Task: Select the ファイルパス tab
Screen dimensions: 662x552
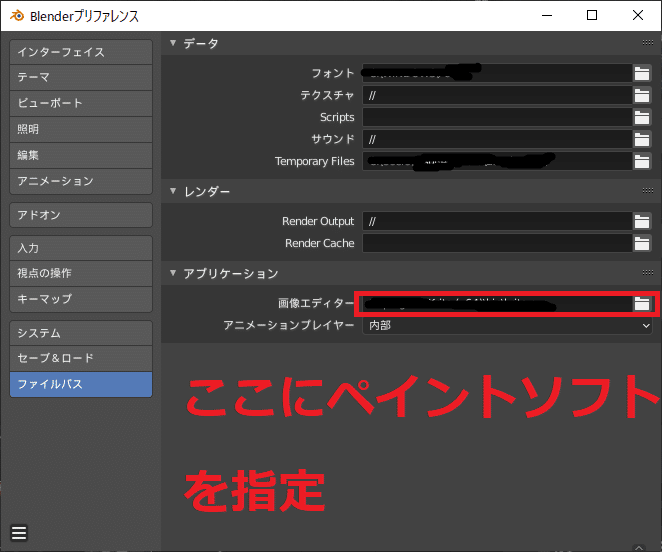Action: pyautogui.click(x=81, y=384)
